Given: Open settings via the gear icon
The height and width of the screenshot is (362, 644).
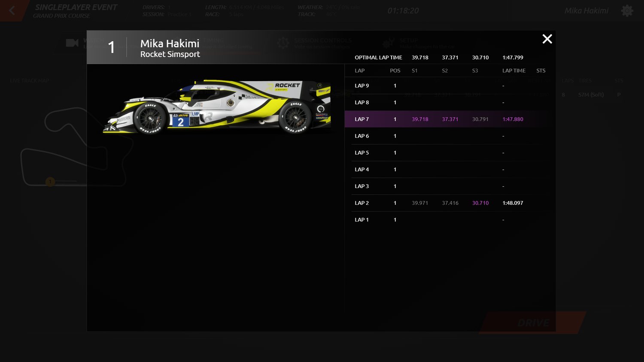Looking at the screenshot, I should point(627,11).
